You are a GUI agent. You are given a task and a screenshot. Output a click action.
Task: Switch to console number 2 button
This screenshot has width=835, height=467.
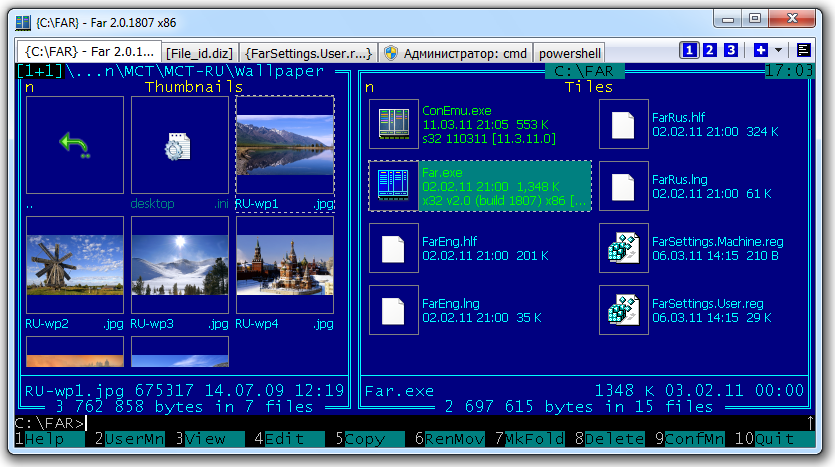(x=710, y=51)
